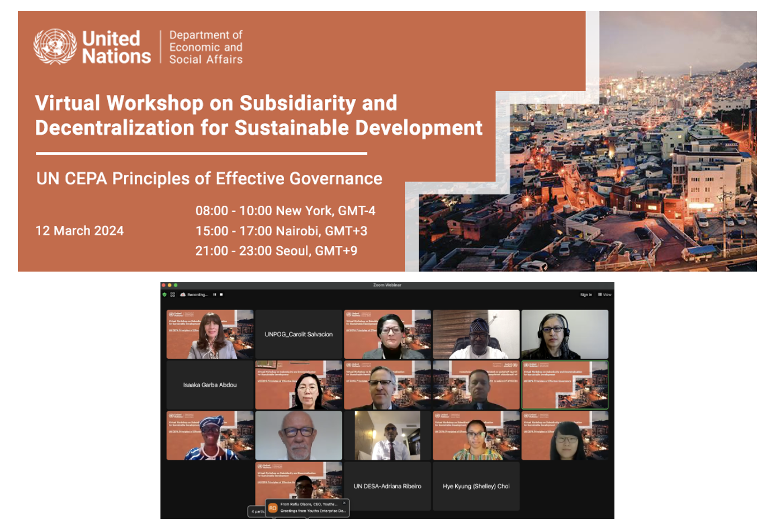Viewport: 776px width, 532px height.
Task: Select the tile of man in white shirt and tie
Action: click(x=387, y=436)
